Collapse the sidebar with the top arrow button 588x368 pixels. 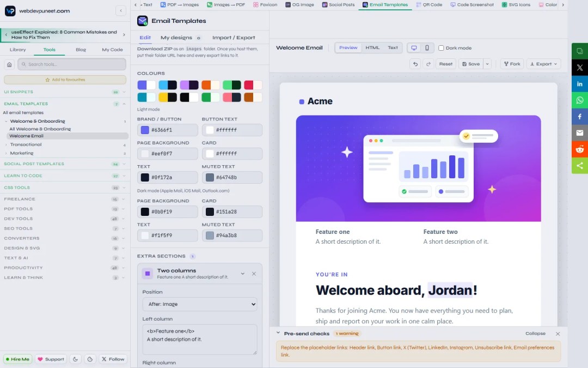coord(121,10)
